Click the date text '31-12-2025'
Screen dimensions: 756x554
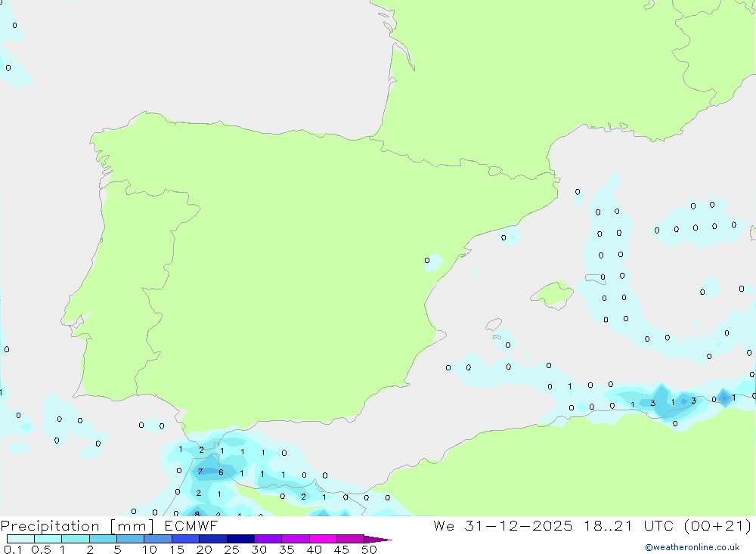pyautogui.click(x=519, y=525)
